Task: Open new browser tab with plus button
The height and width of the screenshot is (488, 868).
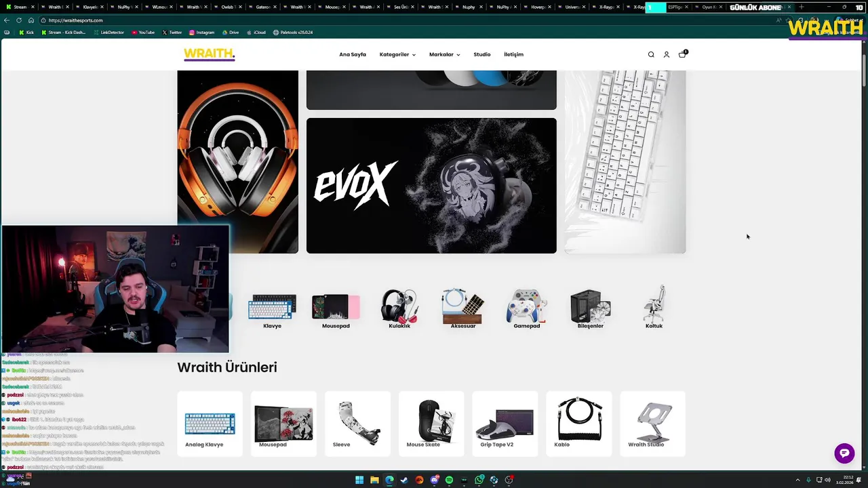Action: 802,7
